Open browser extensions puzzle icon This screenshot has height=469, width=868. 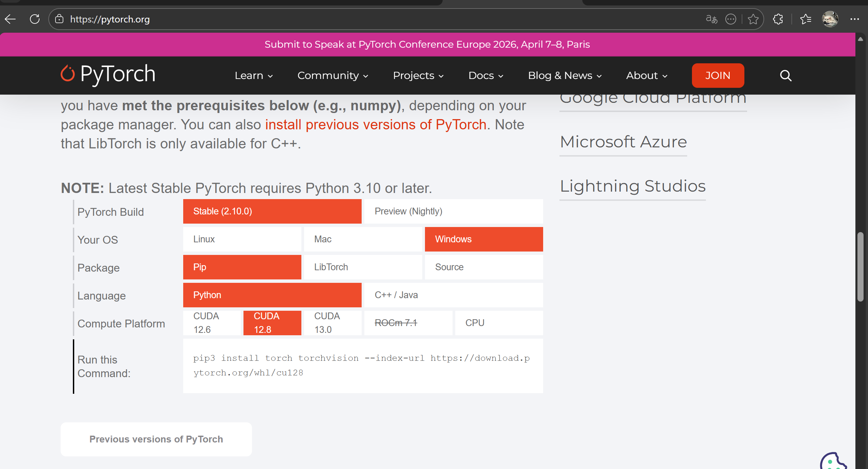point(778,19)
